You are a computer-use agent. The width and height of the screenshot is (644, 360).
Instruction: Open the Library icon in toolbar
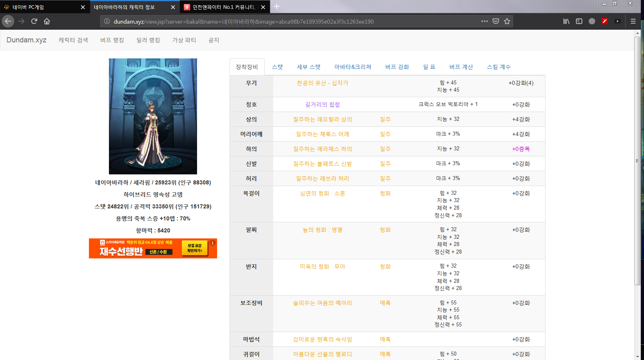coord(566,21)
